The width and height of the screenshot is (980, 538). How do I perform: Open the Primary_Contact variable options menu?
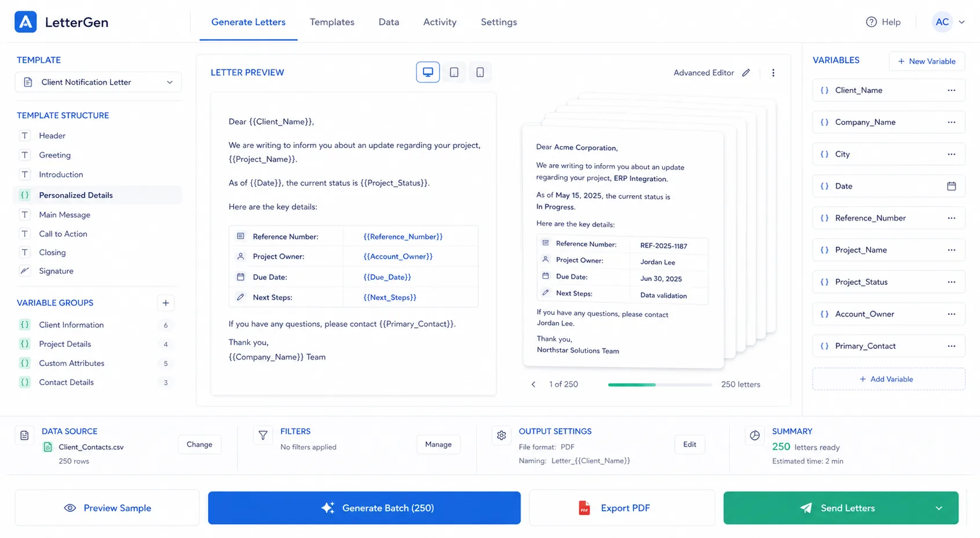tap(951, 346)
